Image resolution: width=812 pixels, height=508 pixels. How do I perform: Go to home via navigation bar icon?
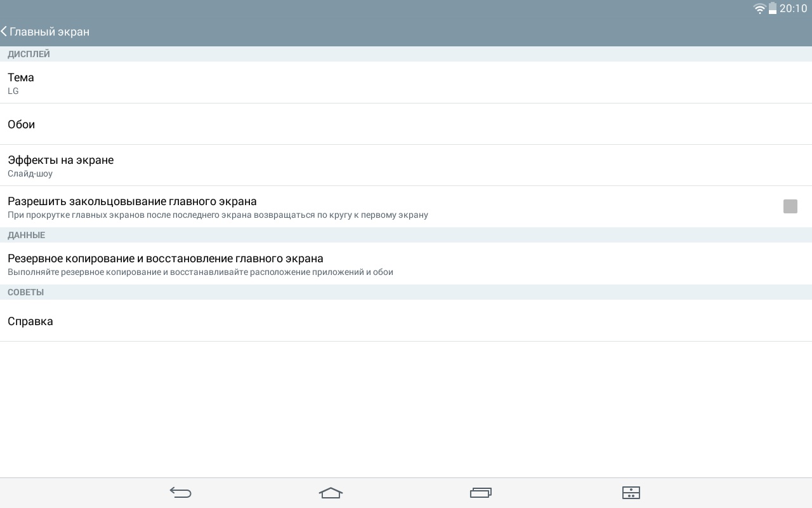pyautogui.click(x=331, y=493)
